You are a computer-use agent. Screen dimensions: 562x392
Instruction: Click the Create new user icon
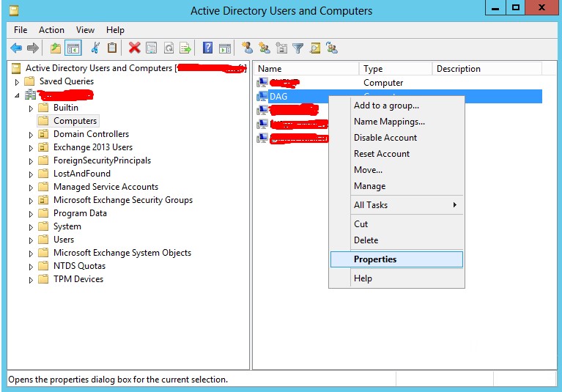pos(247,48)
